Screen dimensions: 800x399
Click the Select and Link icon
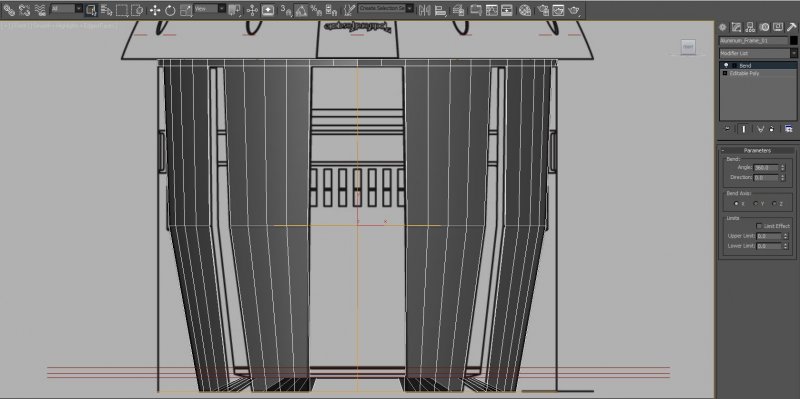coord(9,10)
